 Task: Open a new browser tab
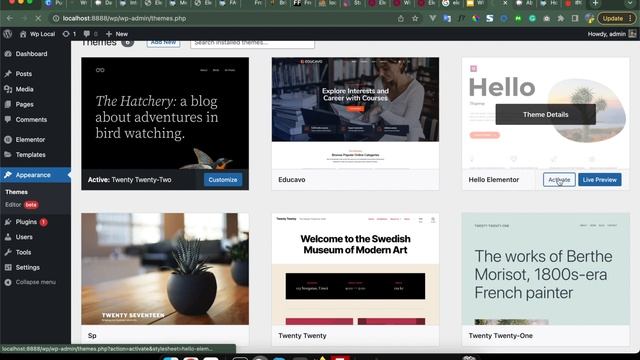coord(596,3)
